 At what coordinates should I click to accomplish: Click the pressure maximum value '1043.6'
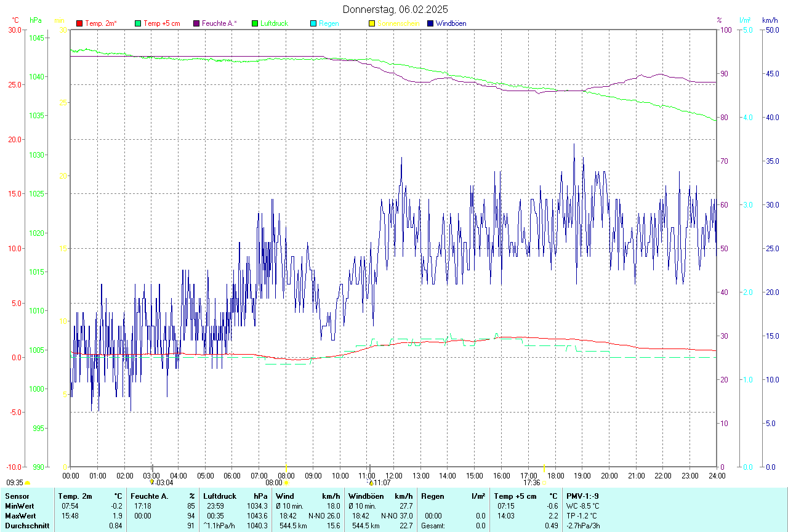click(x=256, y=516)
